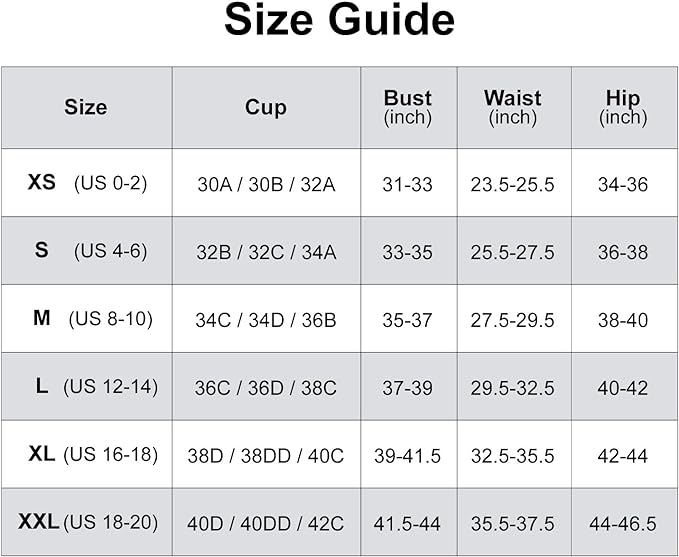
Task: Click the 34C / 34D / 36B cup cell
Action: [x=266, y=320]
